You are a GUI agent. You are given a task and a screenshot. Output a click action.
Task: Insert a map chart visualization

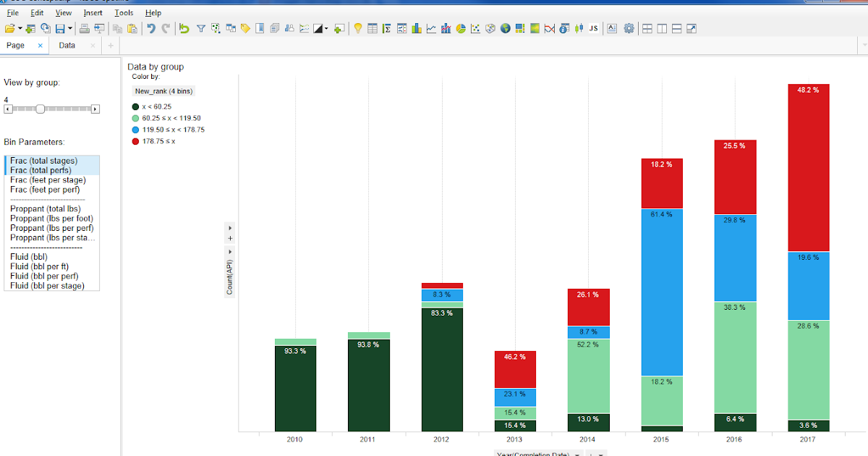coord(504,29)
